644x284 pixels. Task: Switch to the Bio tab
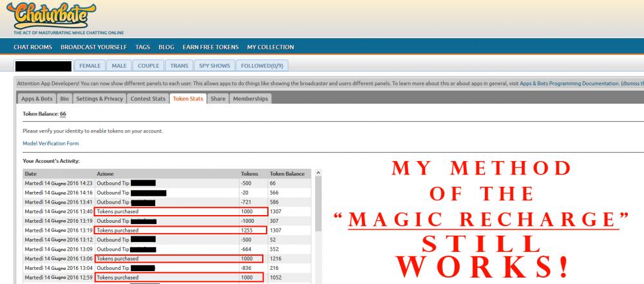(65, 99)
